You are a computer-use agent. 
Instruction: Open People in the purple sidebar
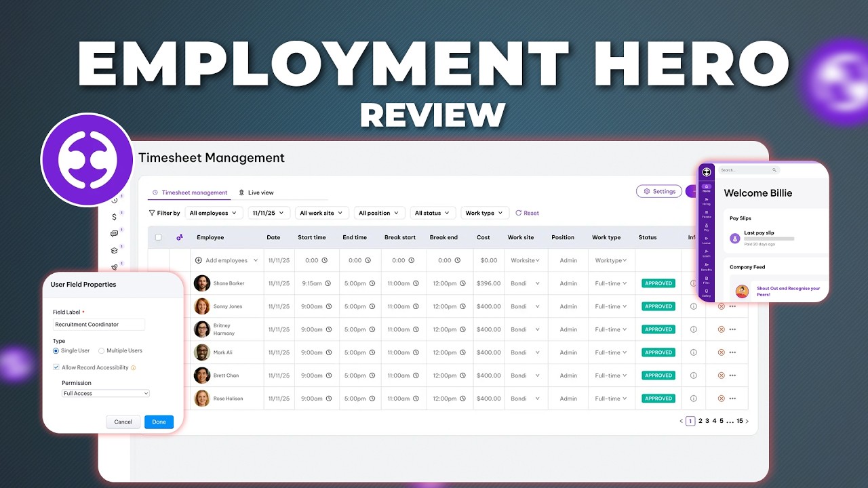[x=707, y=214]
